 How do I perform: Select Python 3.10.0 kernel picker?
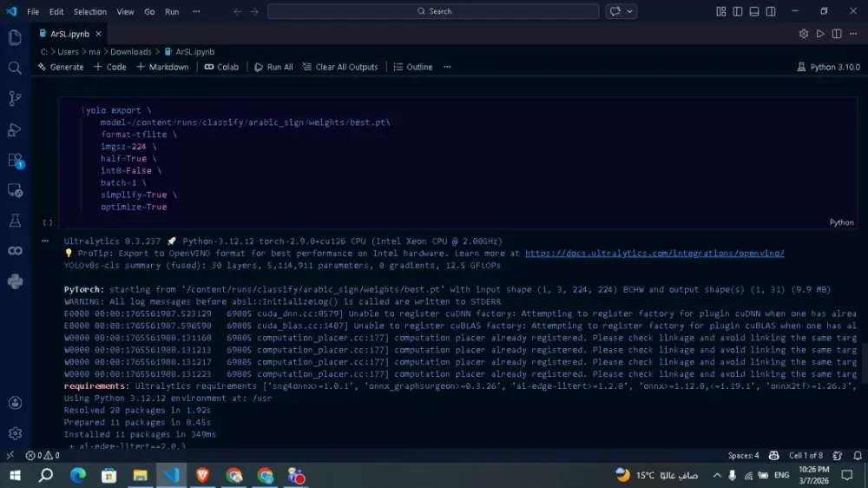[829, 67]
